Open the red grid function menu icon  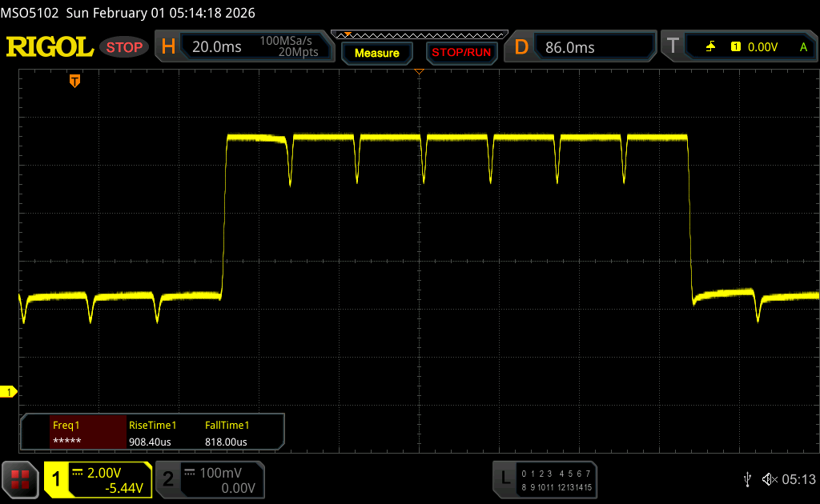point(19,478)
